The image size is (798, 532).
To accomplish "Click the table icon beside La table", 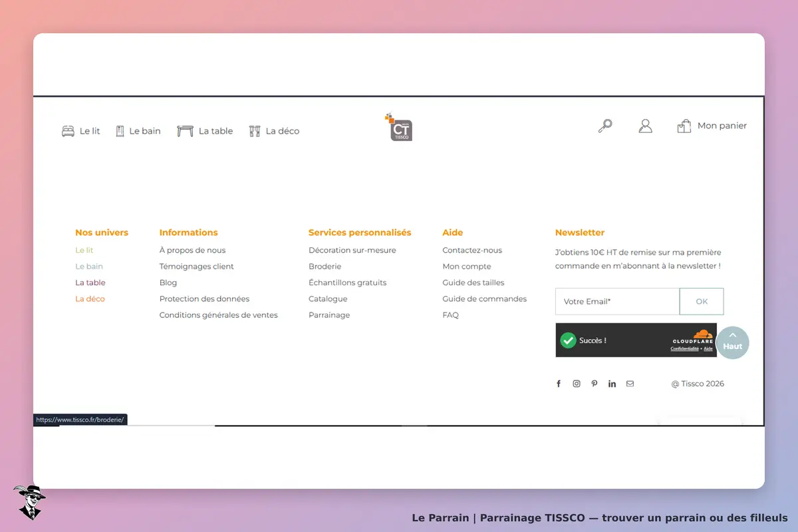I will coord(186,131).
